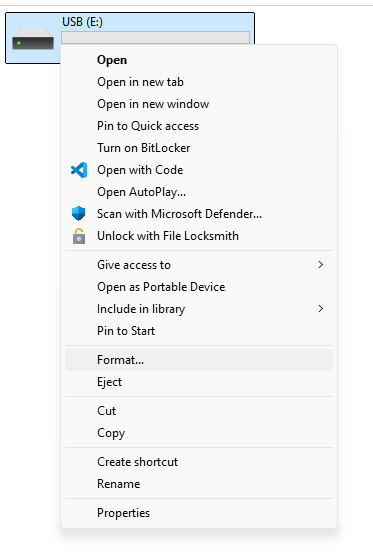Choose Rename from the menu
Viewport: 373px width, 554px height.
pyautogui.click(x=199, y=484)
